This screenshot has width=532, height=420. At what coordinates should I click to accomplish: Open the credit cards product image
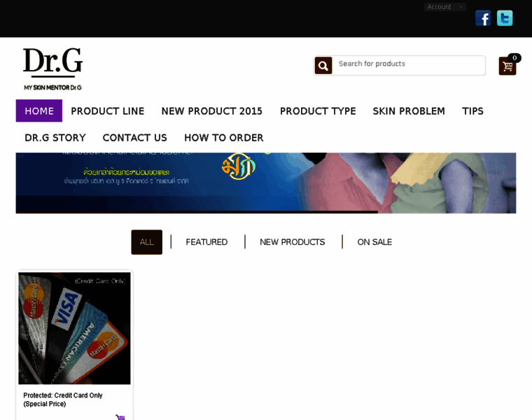(74, 328)
